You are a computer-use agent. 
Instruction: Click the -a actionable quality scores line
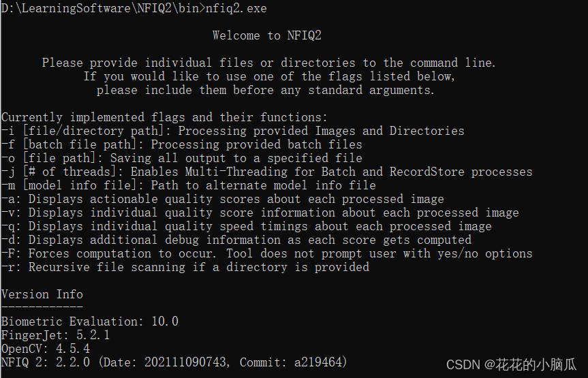click(223, 199)
